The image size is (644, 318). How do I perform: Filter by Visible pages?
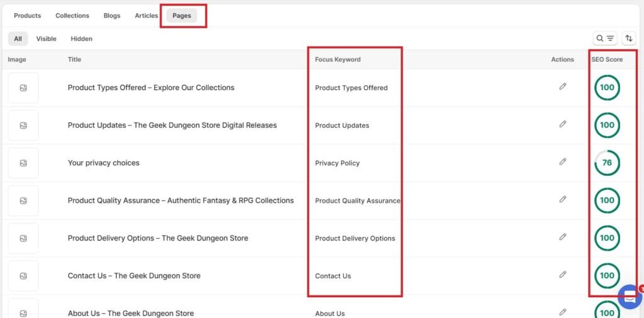click(46, 38)
